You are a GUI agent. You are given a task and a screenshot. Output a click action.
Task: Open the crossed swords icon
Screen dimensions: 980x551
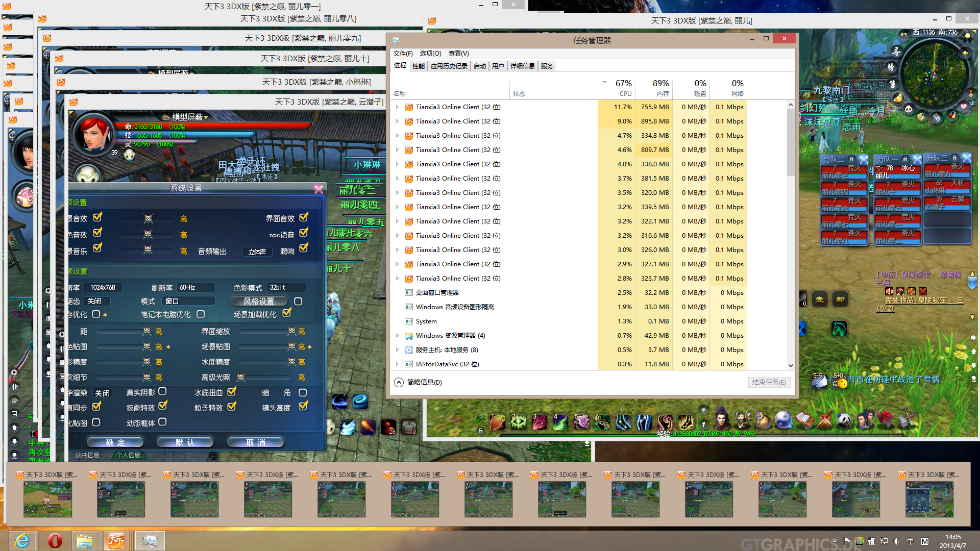coord(824,420)
